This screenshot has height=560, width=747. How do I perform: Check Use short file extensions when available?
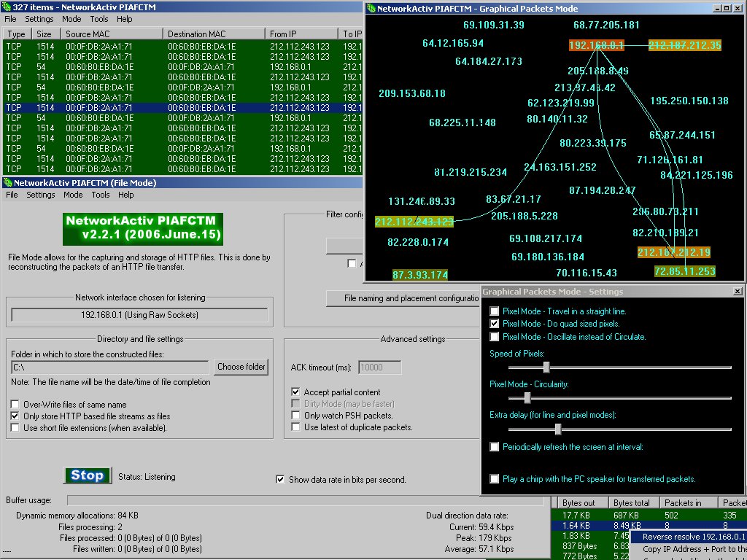15,428
